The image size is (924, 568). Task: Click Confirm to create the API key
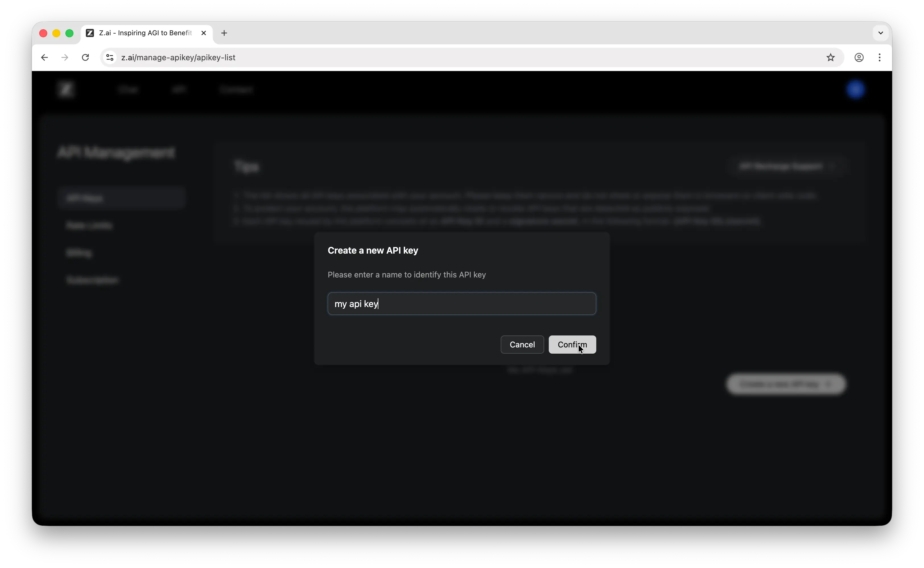coord(572,345)
